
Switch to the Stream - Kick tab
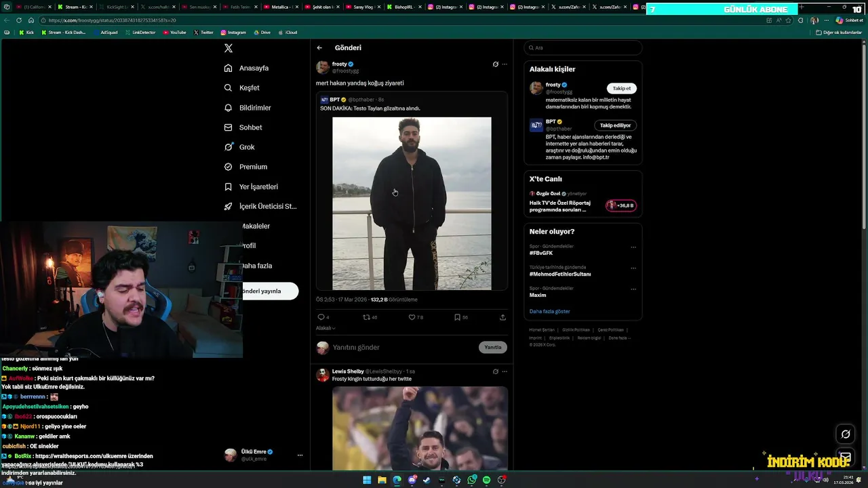pos(75,7)
